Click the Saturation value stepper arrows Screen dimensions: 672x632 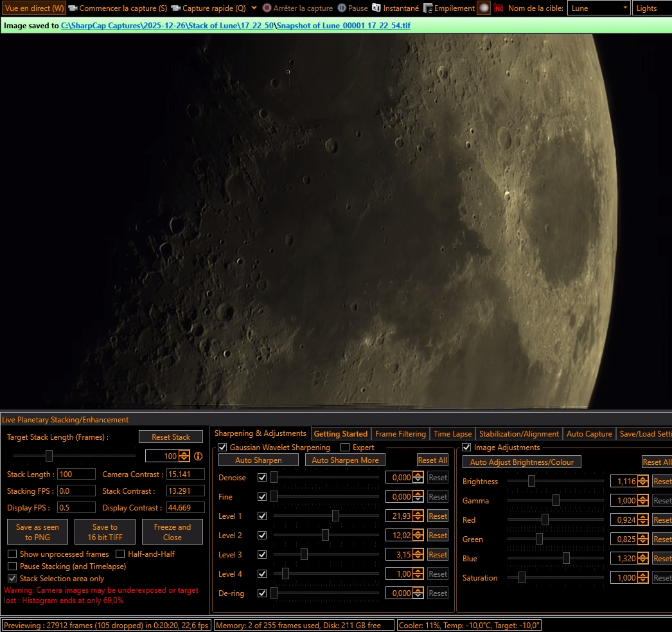coord(642,577)
